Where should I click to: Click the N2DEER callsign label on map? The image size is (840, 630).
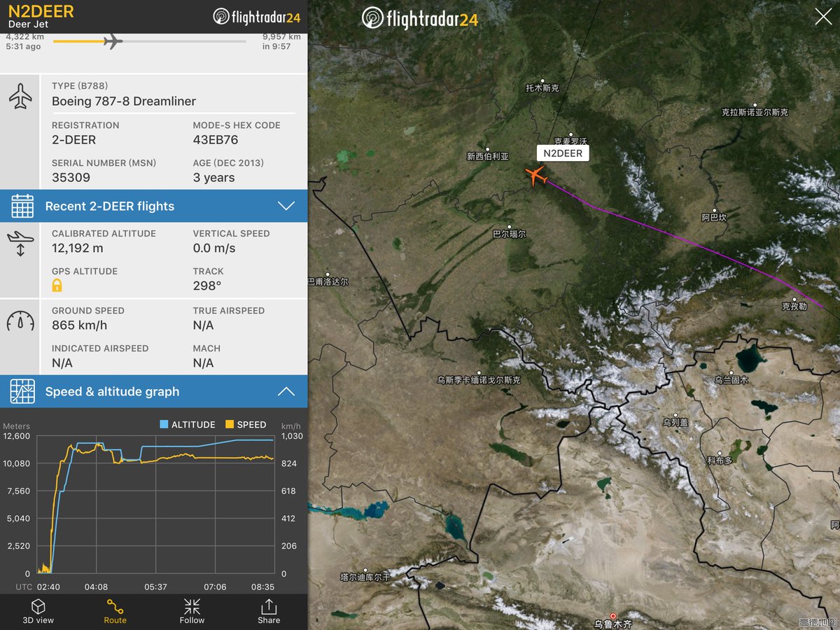pos(563,153)
